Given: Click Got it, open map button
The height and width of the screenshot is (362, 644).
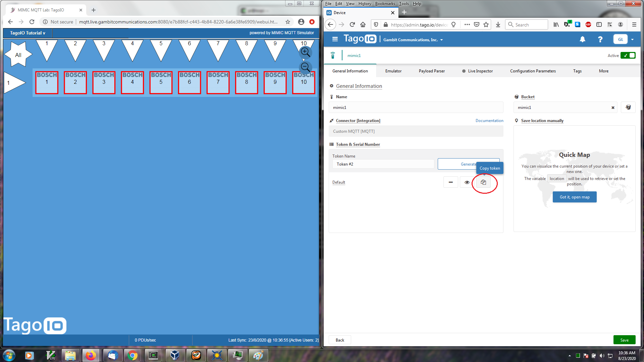Looking at the screenshot, I should tap(575, 197).
